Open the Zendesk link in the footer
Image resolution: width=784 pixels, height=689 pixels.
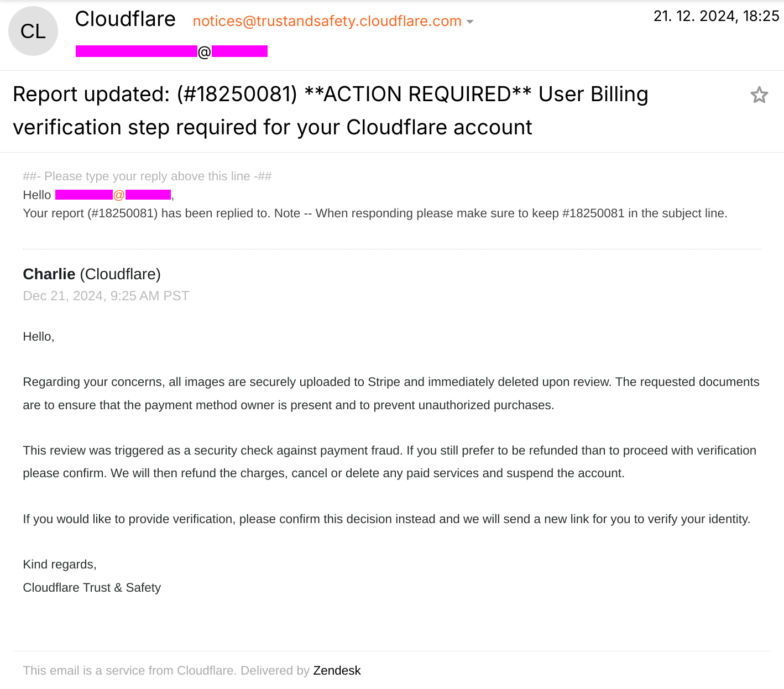(337, 670)
